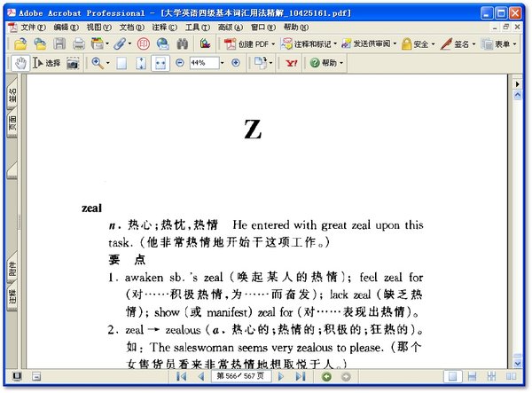The height and width of the screenshot is (393, 532).
Task: Open the zoom tool dropdown arrow
Action: [x=107, y=63]
